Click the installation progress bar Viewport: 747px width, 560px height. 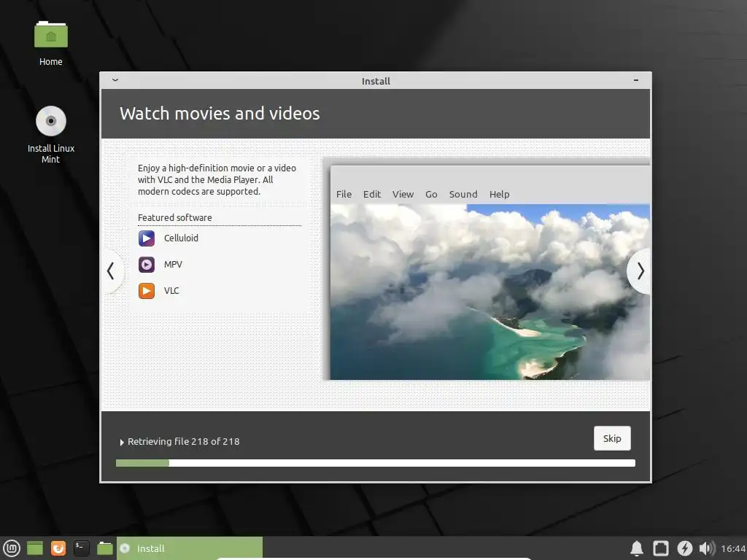pos(376,463)
